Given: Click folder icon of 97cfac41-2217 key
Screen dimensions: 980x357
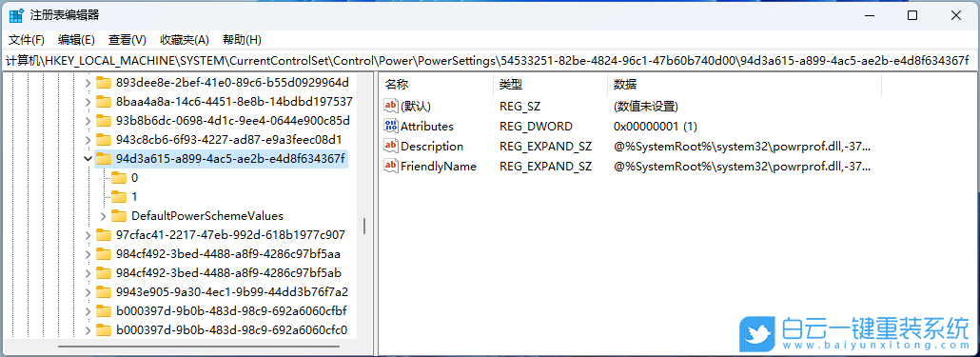Looking at the screenshot, I should 104,235.
